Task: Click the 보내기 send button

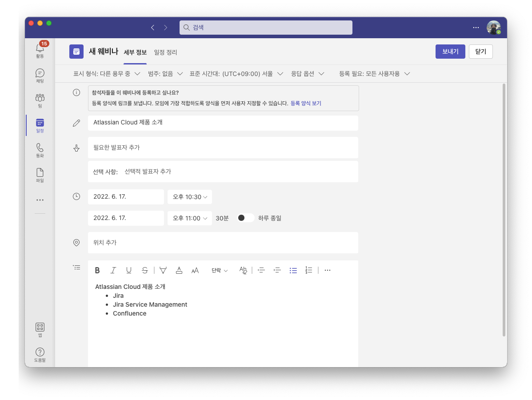Action: click(x=450, y=52)
